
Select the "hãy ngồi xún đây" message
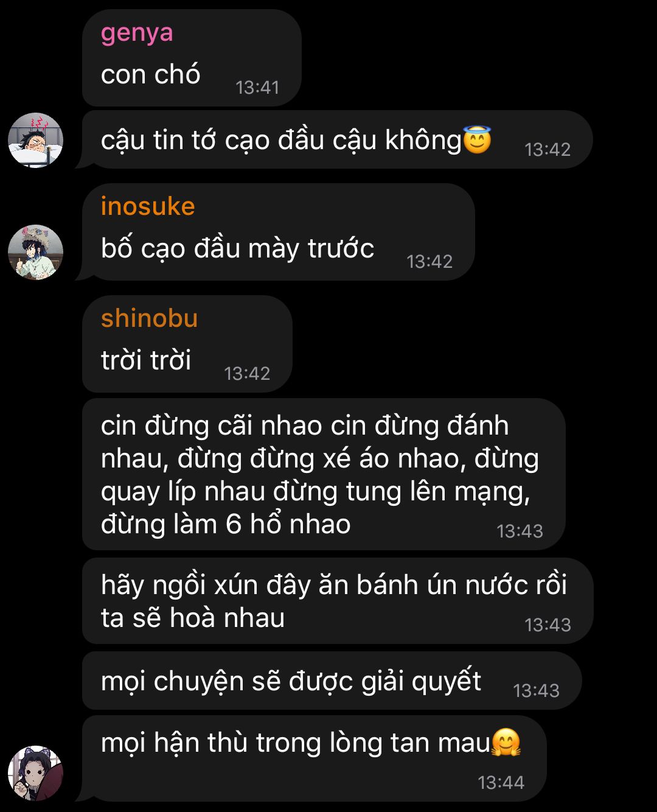pos(337,601)
